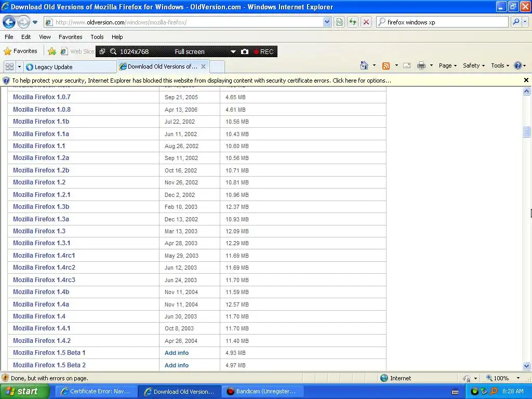Viewport: 532px width, 399px height.
Task: Click the Print icon
Action: 421,65
